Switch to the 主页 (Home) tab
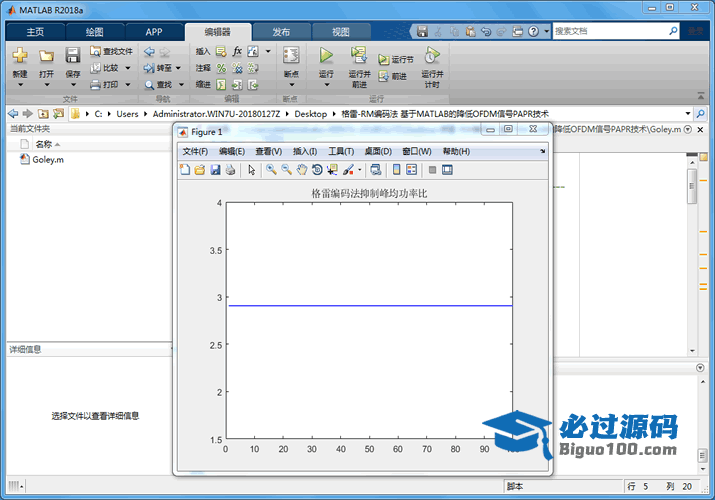Screen dimensions: 715x500 pos(35,32)
